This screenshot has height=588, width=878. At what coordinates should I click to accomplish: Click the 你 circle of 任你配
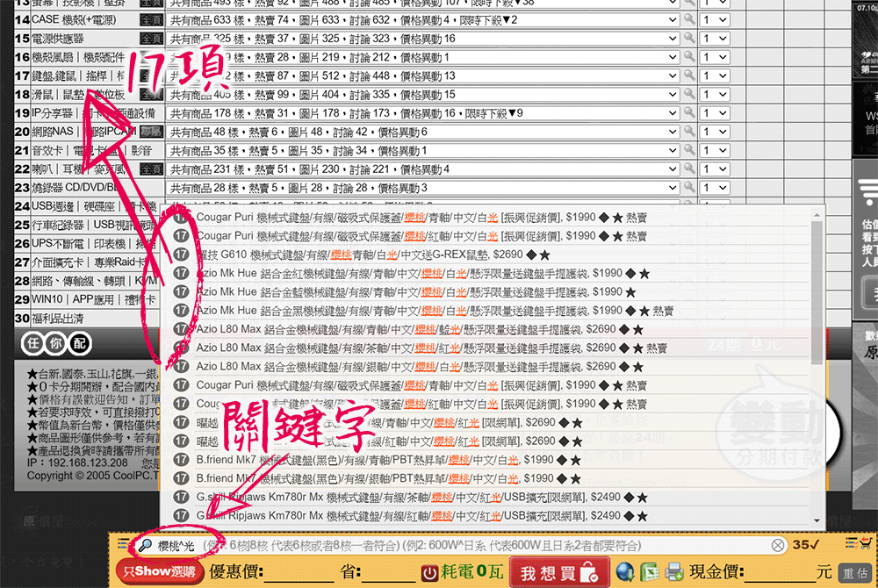point(55,343)
